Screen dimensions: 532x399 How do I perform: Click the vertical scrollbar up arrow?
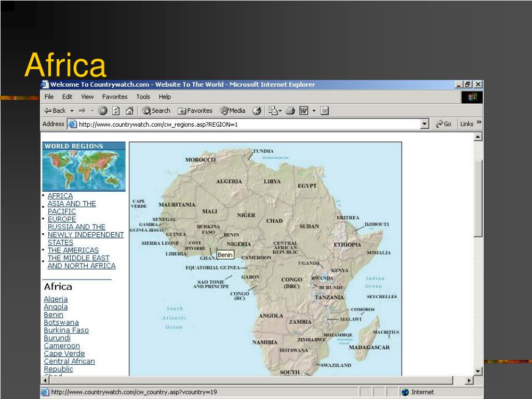pos(478,137)
